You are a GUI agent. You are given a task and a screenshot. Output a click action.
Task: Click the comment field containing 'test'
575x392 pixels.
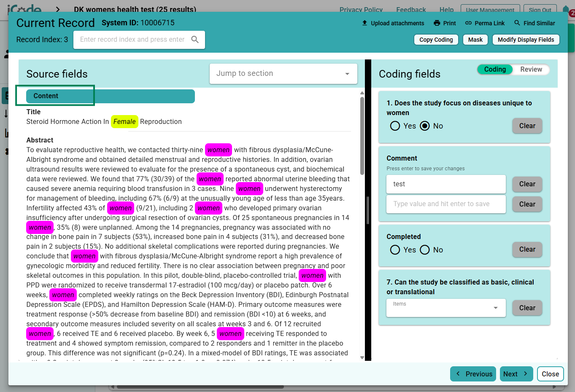pos(446,184)
